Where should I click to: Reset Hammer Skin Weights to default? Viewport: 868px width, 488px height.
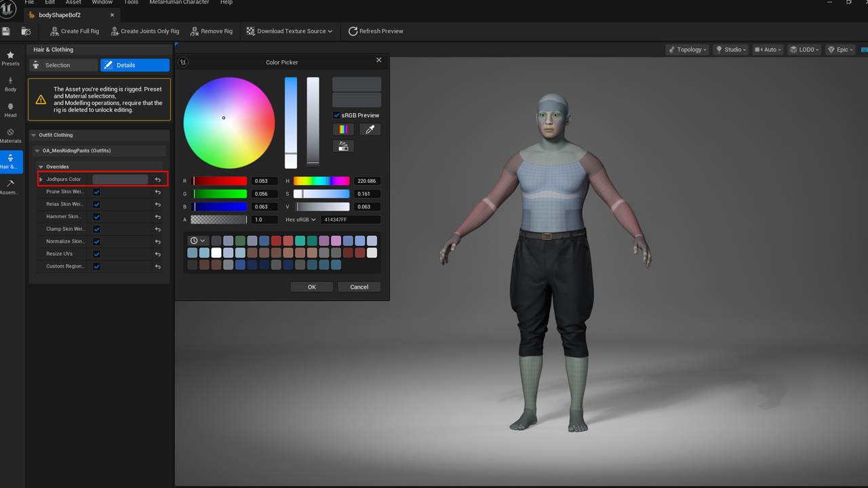[x=158, y=217]
